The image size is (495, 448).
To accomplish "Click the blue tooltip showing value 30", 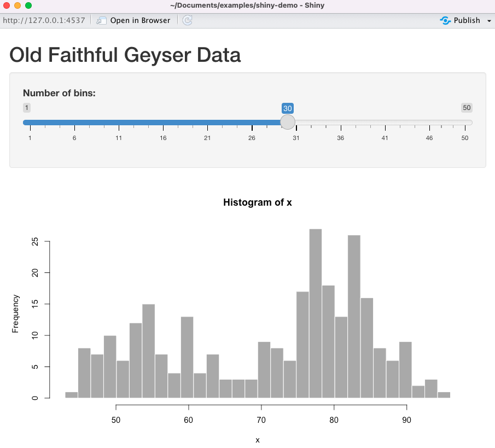I will [x=288, y=108].
